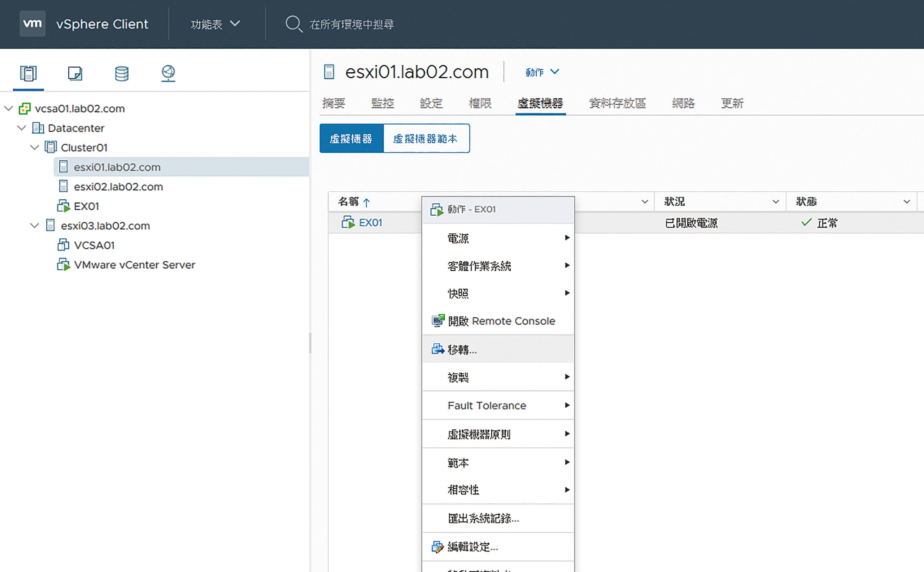The width and height of the screenshot is (924, 572).
Task: Click the host icon beside esxi01.lab02.com title
Action: click(329, 72)
